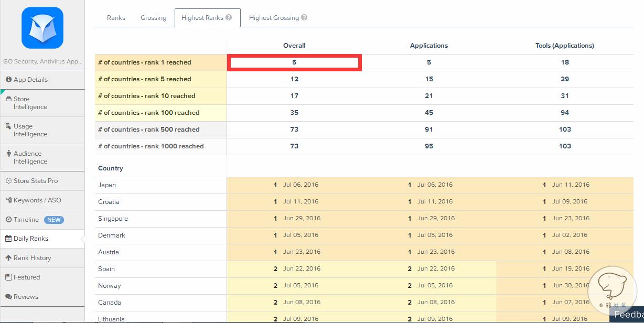Click the Daily Ranks calendar icon
The height and width of the screenshot is (323, 644).
coord(8,239)
